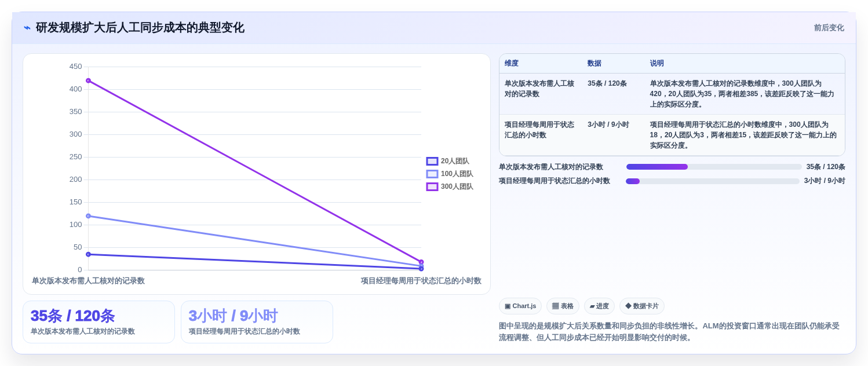Click the y-axis value 450
The image size is (868, 366).
pyautogui.click(x=76, y=67)
